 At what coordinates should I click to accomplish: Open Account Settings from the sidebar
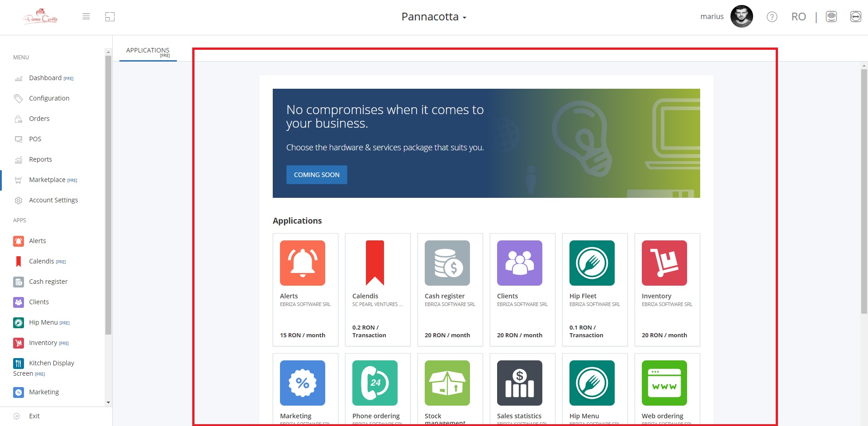pos(53,200)
